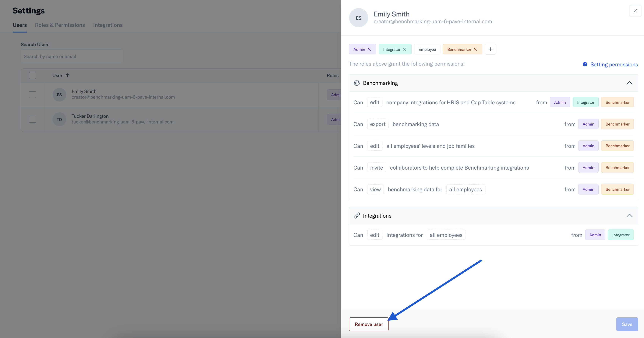Viewport: 644px width, 338px height.
Task: Click 'edit' in the HRIS integrations permission
Action: tap(374, 102)
